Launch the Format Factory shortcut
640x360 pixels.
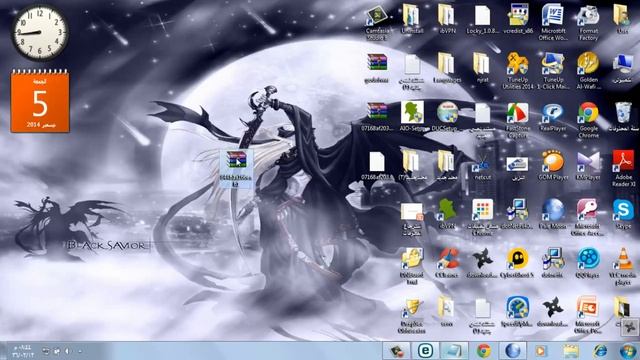(x=588, y=23)
